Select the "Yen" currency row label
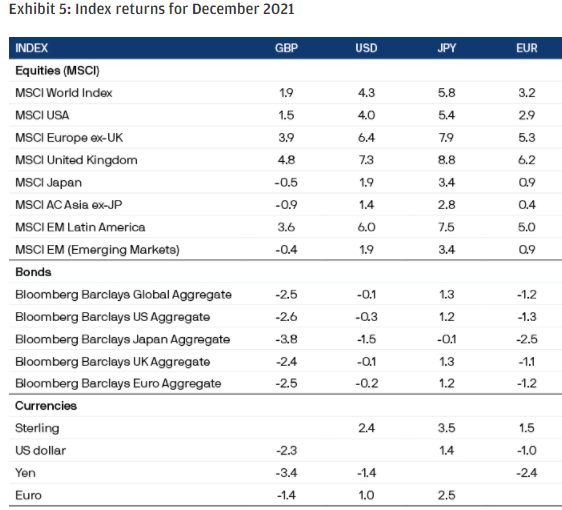The width and height of the screenshot is (562, 510). click(x=25, y=473)
